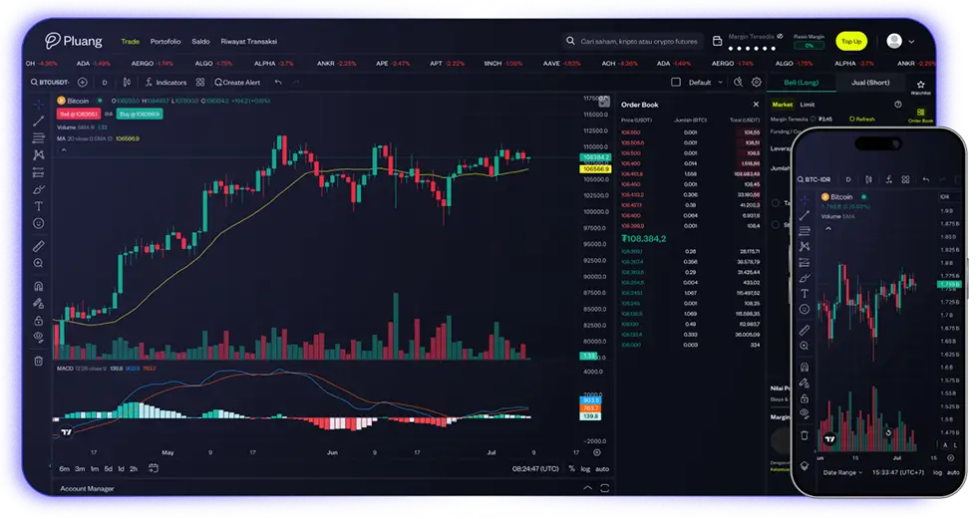This screenshot has height=519, width=980.
Task: Click the help question mark in order panel
Action: coord(898,105)
